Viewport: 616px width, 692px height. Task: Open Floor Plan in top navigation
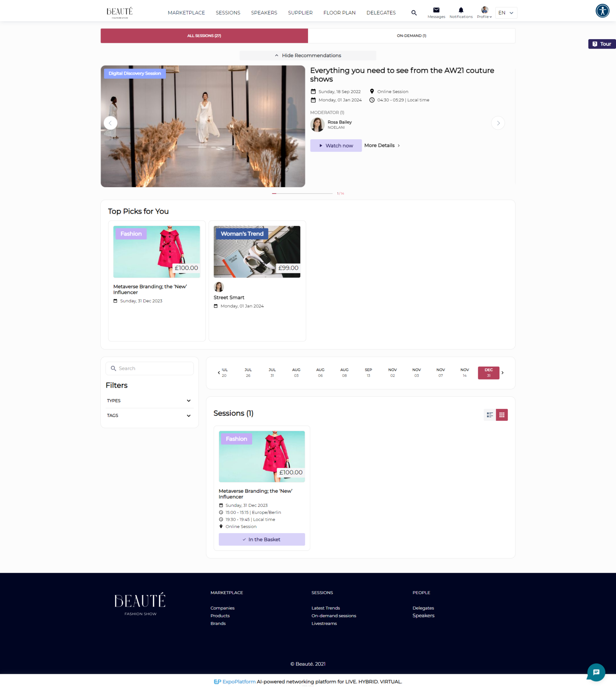(339, 13)
